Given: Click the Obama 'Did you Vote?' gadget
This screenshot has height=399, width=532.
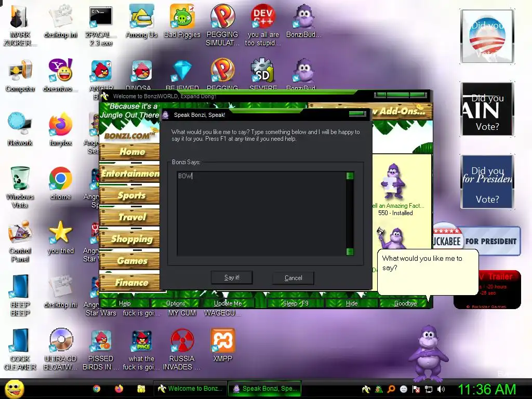Looking at the screenshot, I should 487,36.
